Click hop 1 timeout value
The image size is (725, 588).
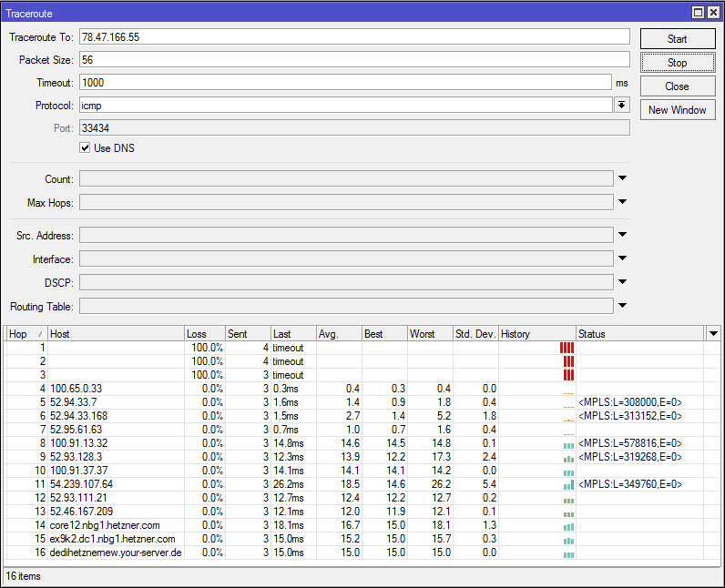[288, 348]
